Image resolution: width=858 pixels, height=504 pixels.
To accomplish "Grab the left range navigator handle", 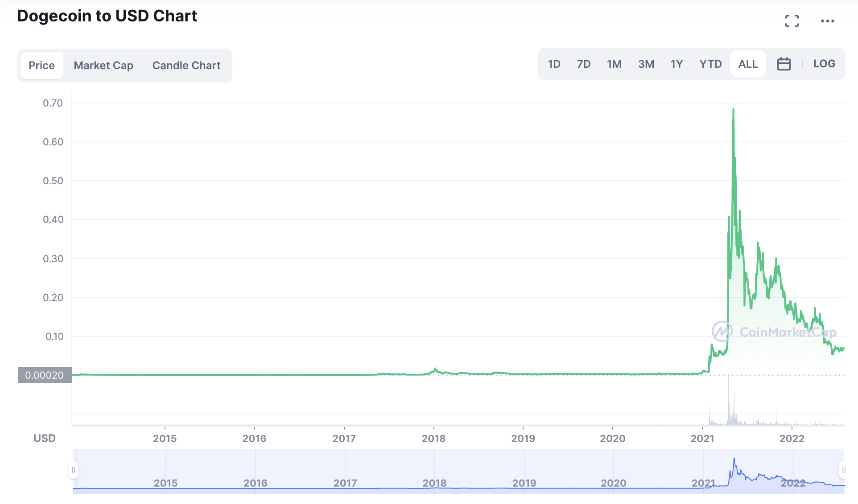I will click(73, 470).
